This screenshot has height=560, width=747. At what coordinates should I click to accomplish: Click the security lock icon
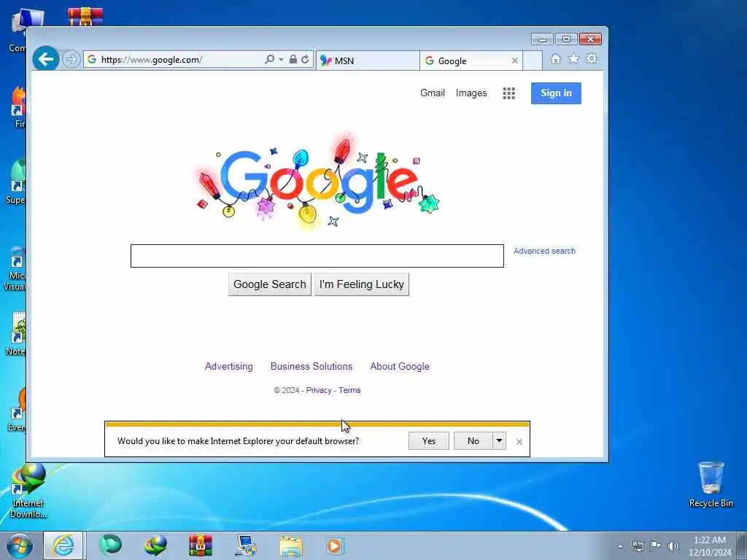point(293,59)
